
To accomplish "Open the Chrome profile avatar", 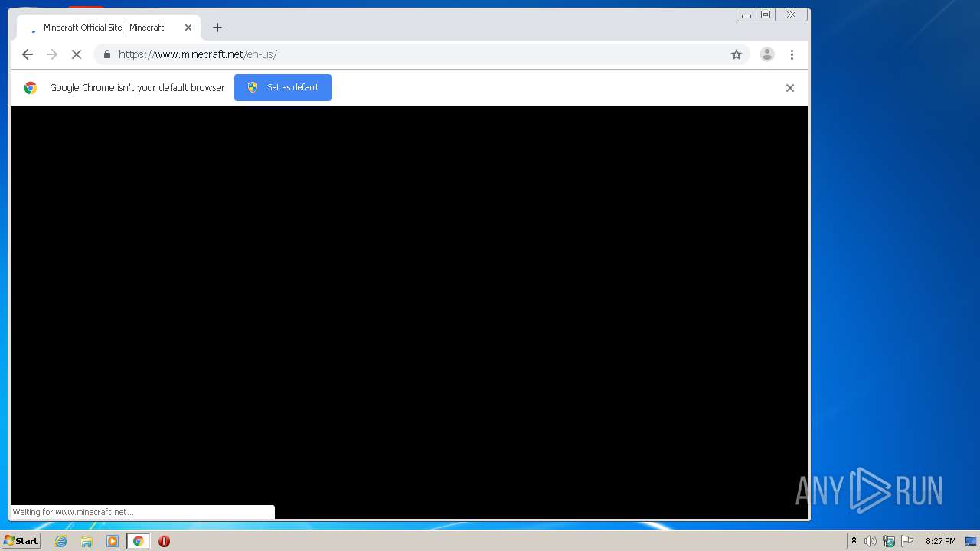I will (x=766, y=54).
